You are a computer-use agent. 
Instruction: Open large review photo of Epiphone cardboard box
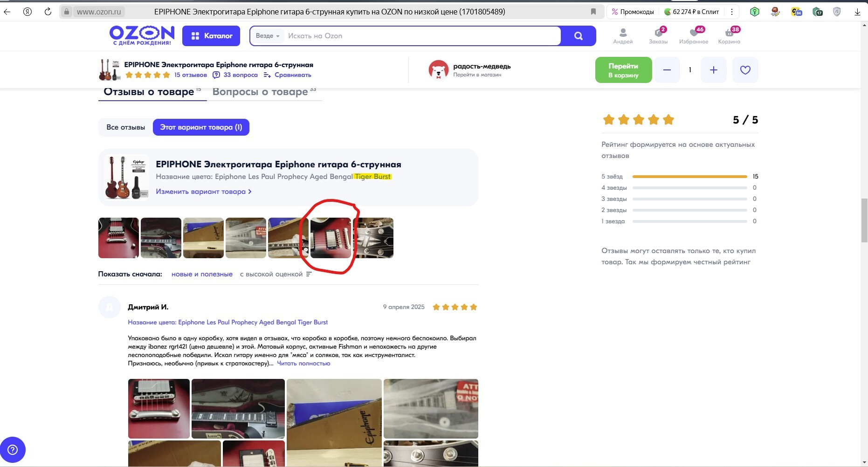[x=334, y=422]
